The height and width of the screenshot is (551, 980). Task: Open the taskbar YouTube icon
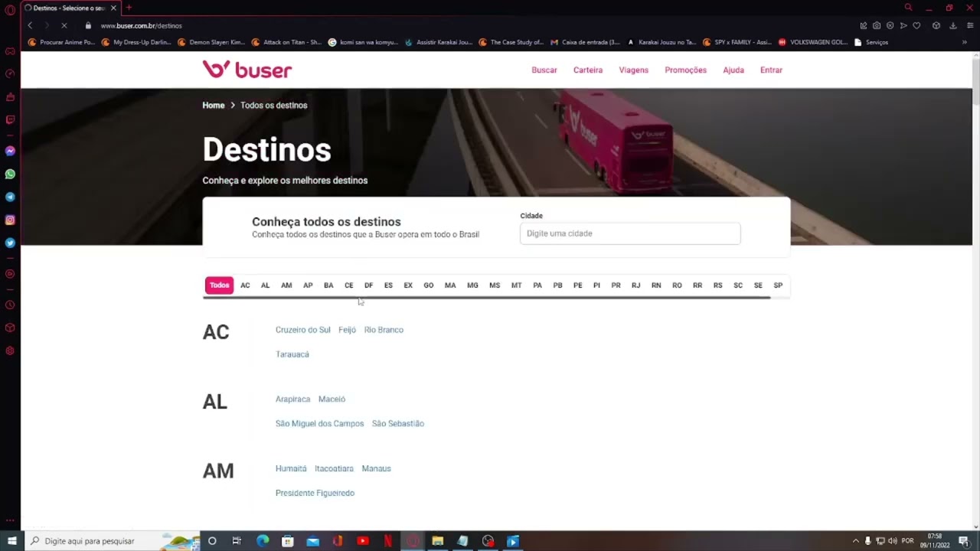(363, 541)
